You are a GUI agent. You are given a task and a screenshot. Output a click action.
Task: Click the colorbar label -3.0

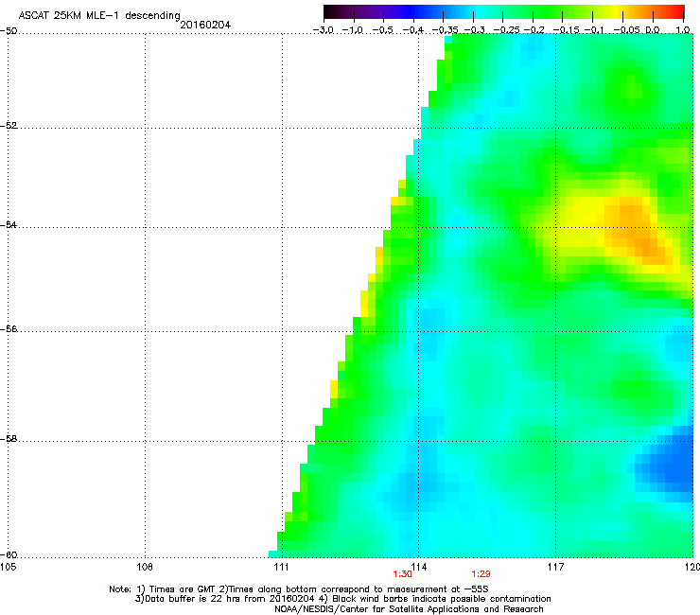[x=323, y=30]
